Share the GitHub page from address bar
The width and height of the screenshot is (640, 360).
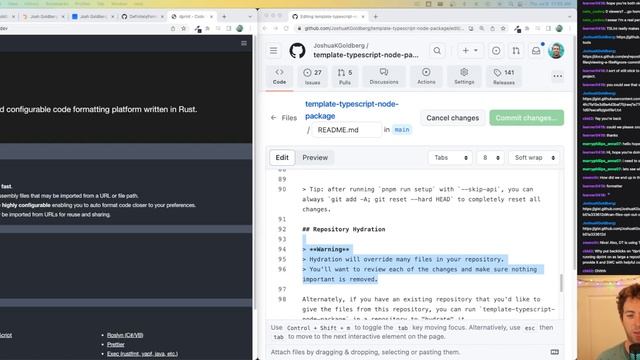point(492,29)
